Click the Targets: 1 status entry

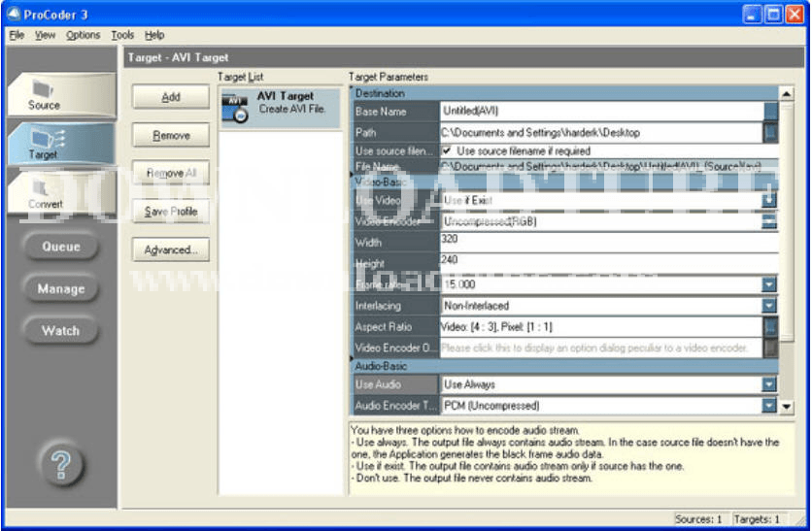[757, 519]
